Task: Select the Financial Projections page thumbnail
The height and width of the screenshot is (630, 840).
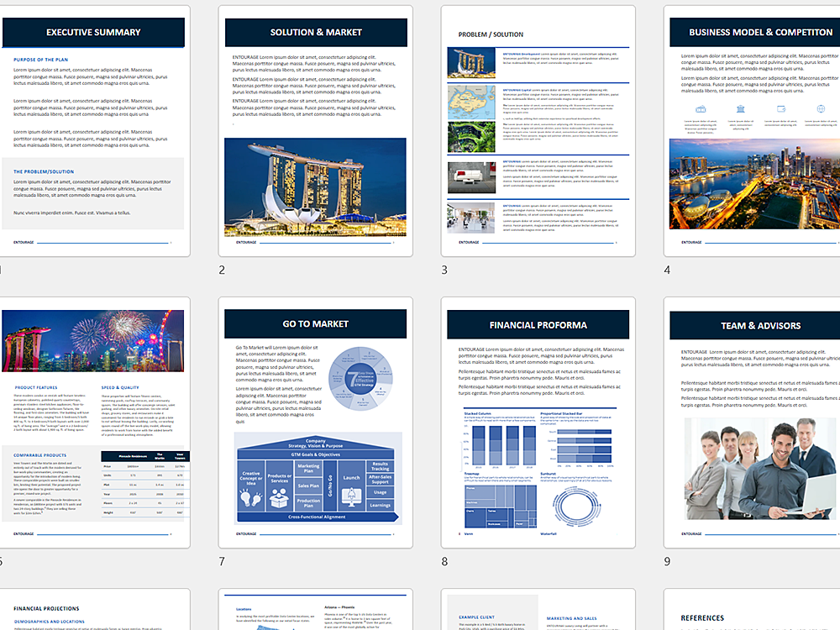Action: (x=94, y=610)
